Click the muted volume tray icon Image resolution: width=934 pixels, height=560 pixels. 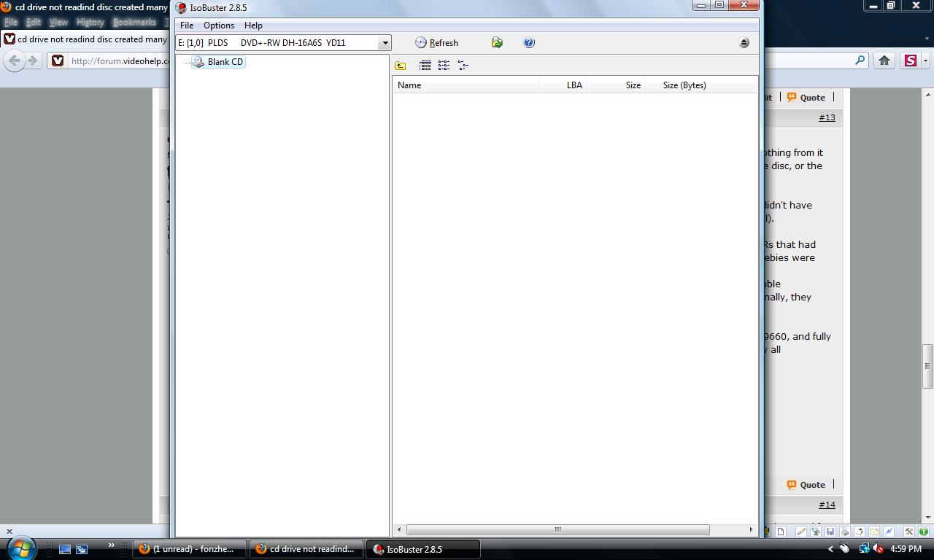878,549
